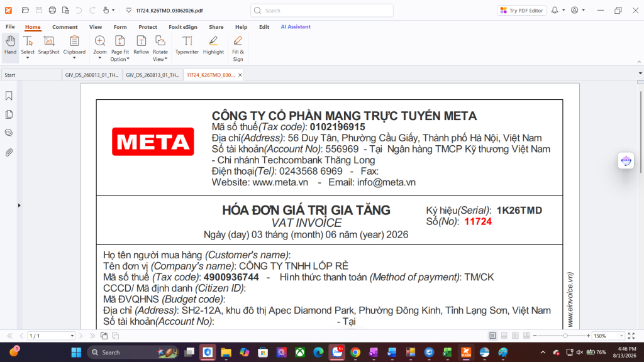This screenshot has width=644, height=362.
Task: Expand the left navigation panel arrow
Action: click(19, 206)
